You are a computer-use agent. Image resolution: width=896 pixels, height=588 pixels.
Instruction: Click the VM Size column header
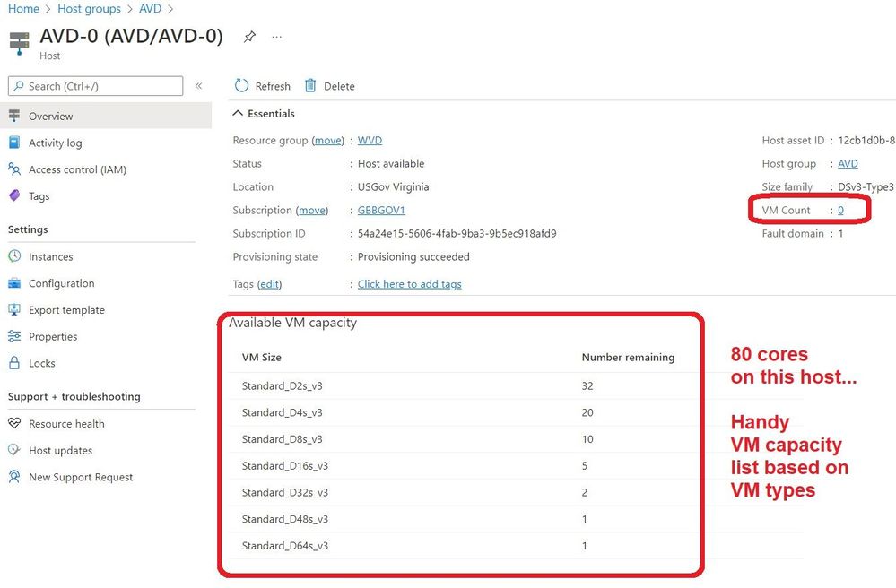click(261, 358)
